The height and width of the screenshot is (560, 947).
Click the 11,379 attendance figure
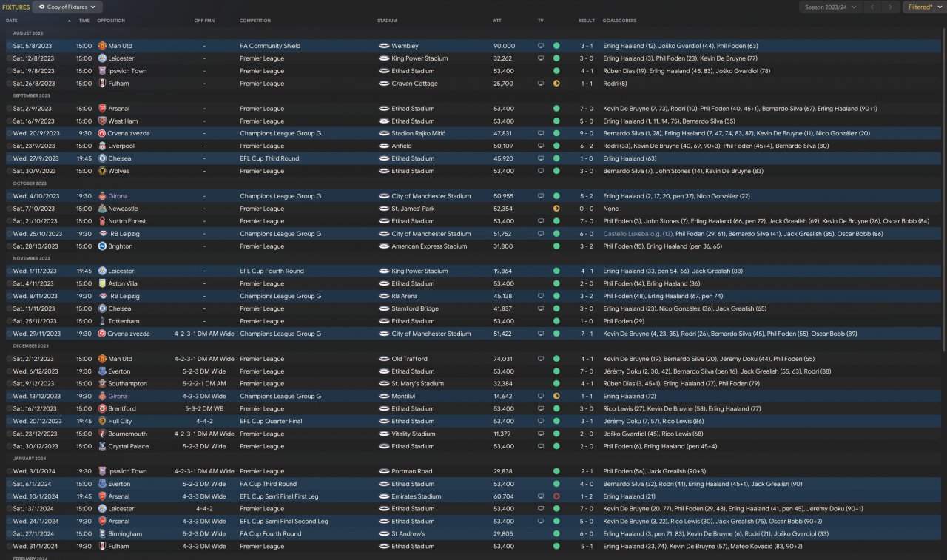(x=502, y=434)
